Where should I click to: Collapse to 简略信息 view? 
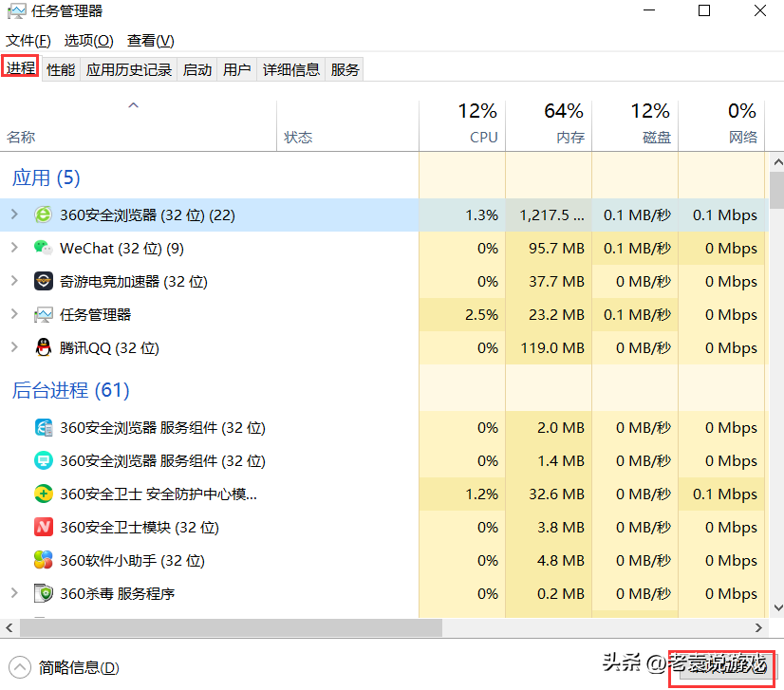click(x=66, y=668)
